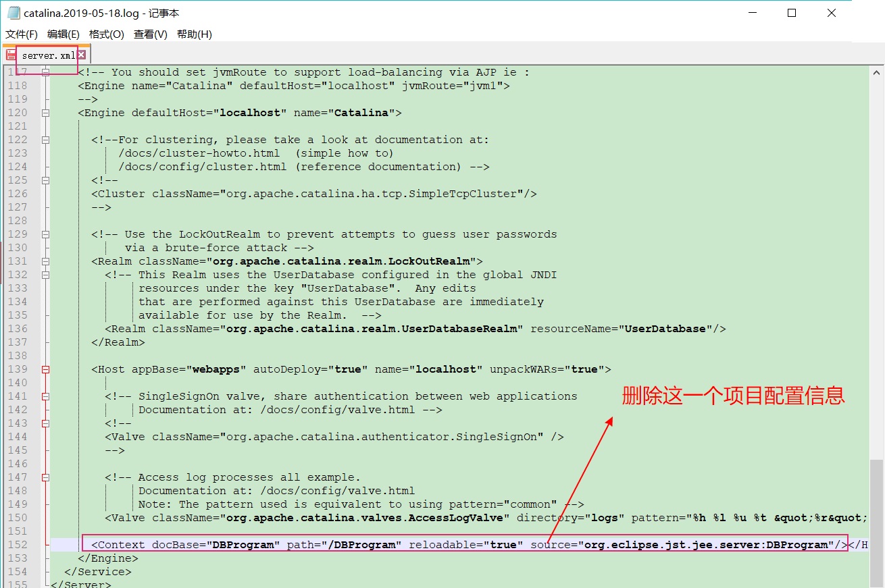This screenshot has width=885, height=588.
Task: Collapse the Access log comment fold at line 147
Action: [45, 477]
